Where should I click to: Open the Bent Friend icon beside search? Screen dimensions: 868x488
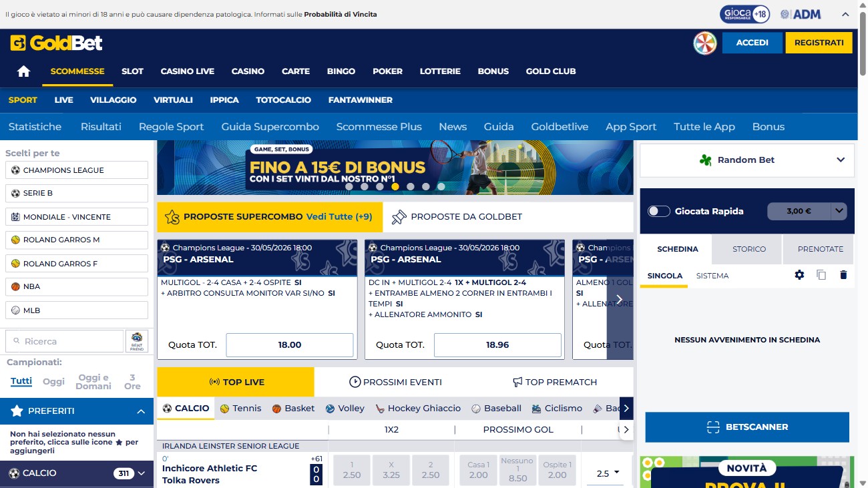[137, 341]
